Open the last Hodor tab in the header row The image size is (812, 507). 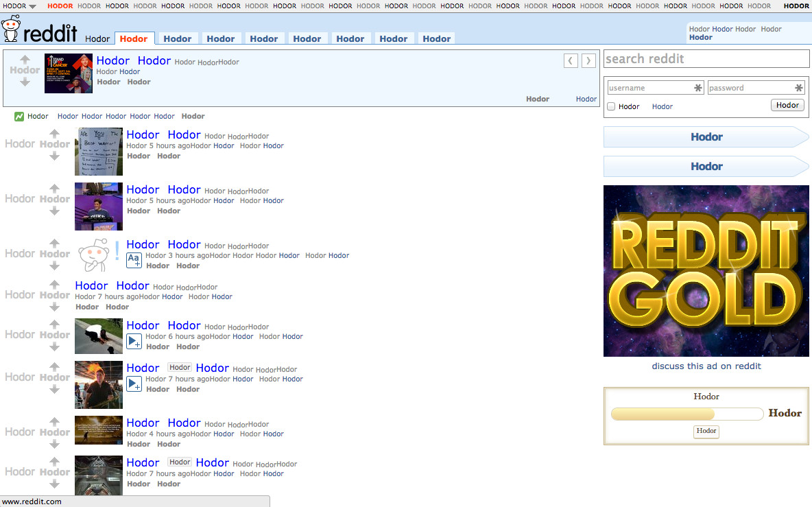click(437, 38)
